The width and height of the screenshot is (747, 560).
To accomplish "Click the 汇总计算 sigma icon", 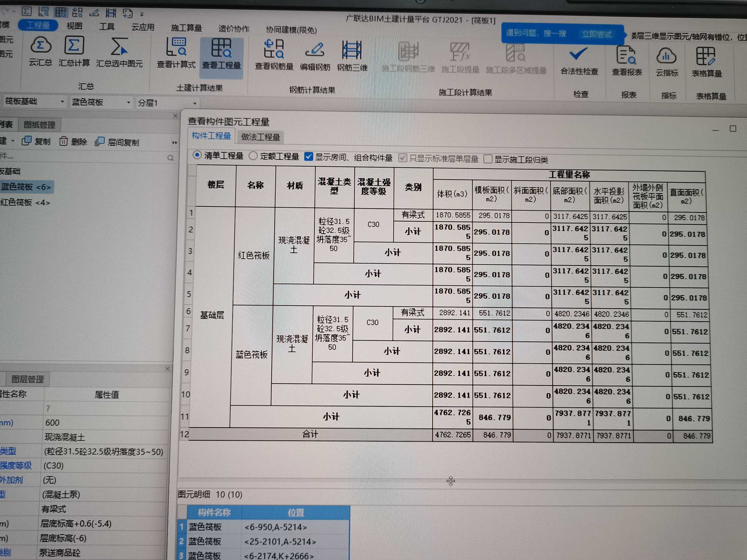I will pyautogui.click(x=74, y=45).
